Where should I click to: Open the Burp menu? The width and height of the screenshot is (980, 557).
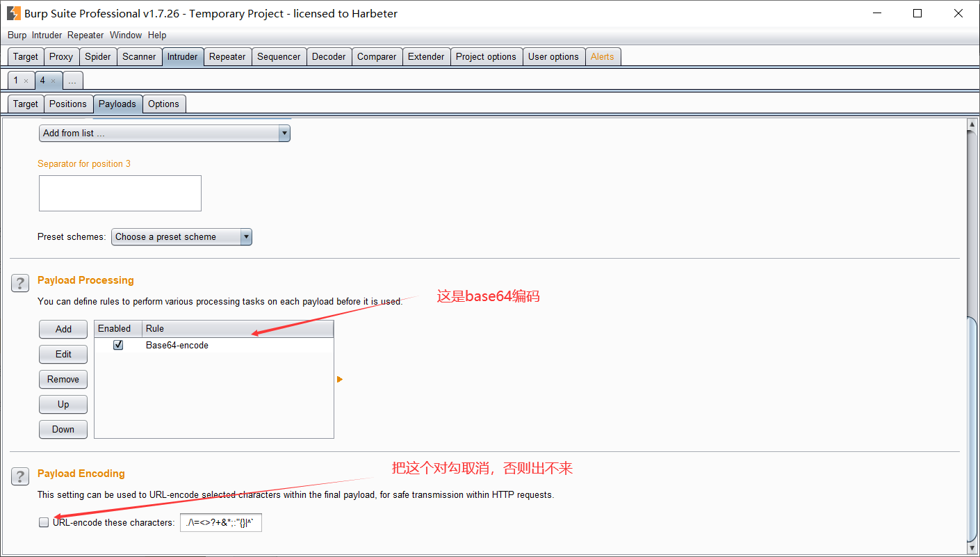click(17, 35)
